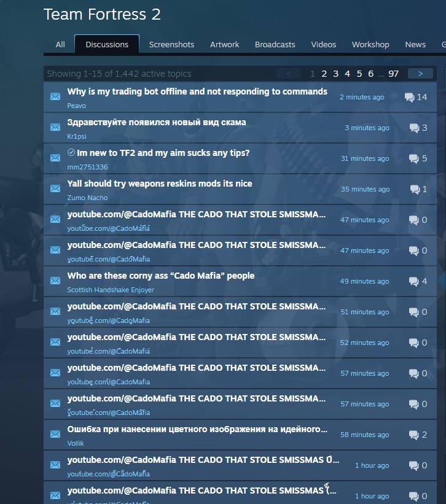
Task: Click the '49 minutes ago' timestamp
Action: tap(364, 281)
